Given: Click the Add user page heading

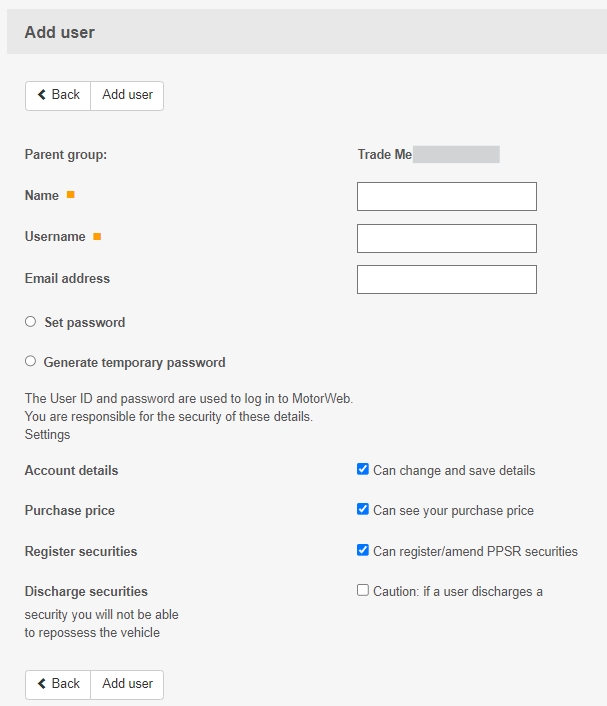Looking at the screenshot, I should (x=60, y=32).
